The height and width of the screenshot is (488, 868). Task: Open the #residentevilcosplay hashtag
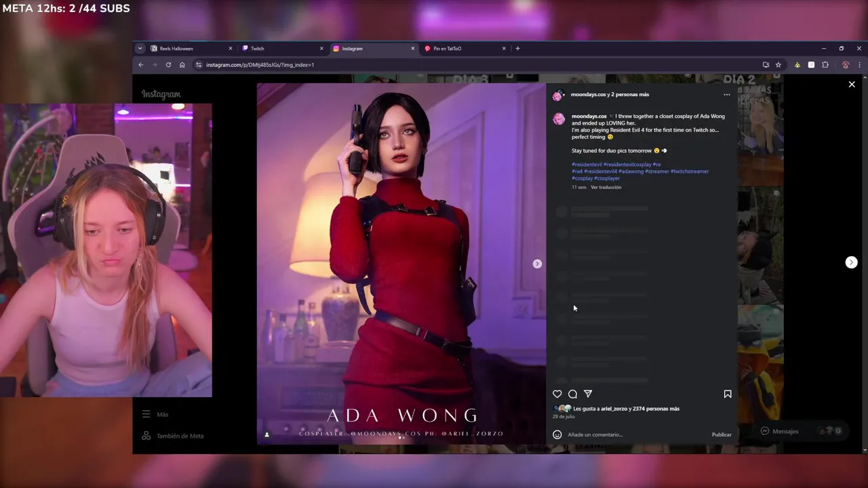[627, 165]
